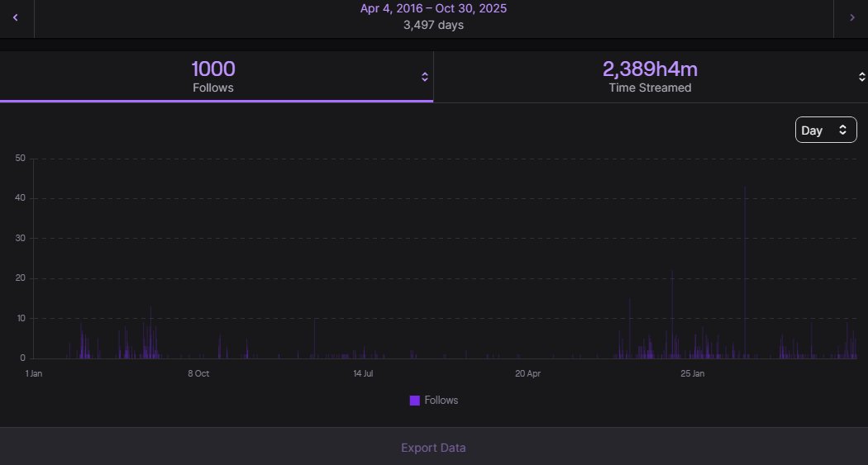Click the chart spike reaching about 15 follows
The image size is (868, 465).
pyautogui.click(x=629, y=329)
